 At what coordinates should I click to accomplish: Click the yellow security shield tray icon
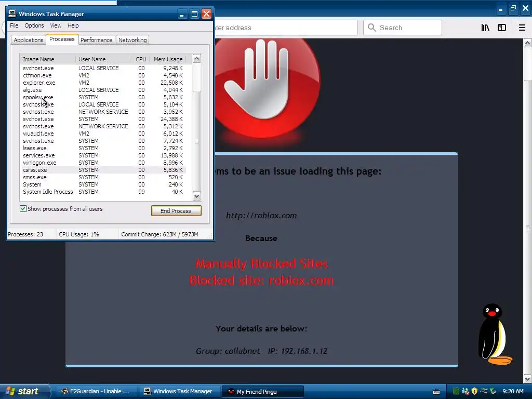[x=474, y=391]
